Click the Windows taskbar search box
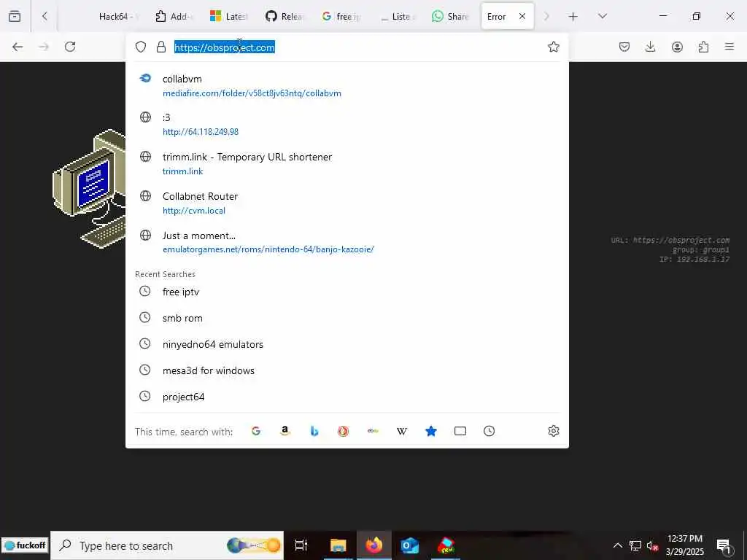 pos(167,545)
